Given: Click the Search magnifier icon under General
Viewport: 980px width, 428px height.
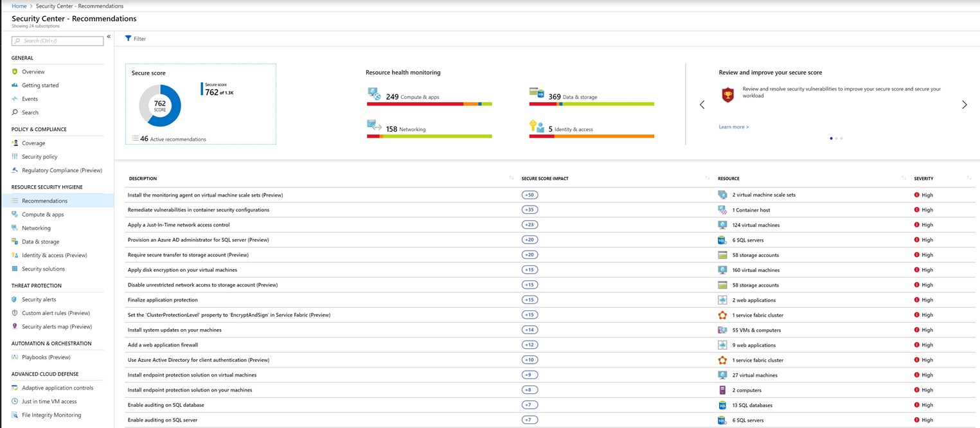Looking at the screenshot, I should [15, 112].
